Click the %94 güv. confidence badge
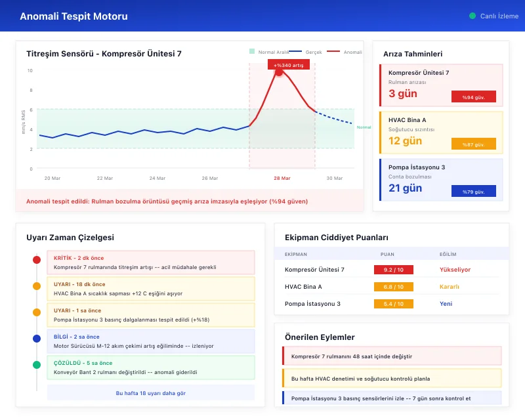 (x=475, y=96)
